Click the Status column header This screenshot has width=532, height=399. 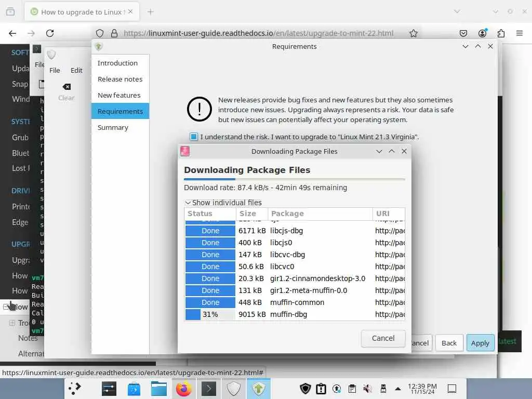pyautogui.click(x=210, y=214)
